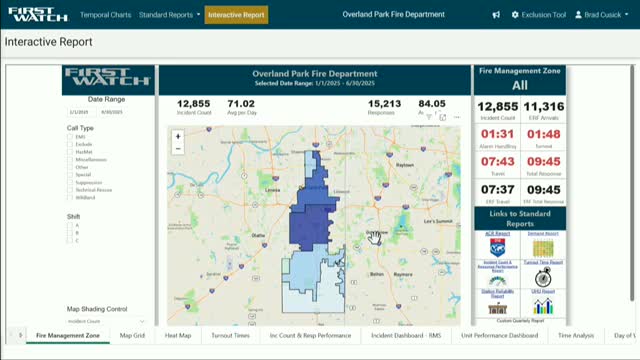Switch to the Map Grid tab
The width and height of the screenshot is (640, 360).
[x=132, y=335]
